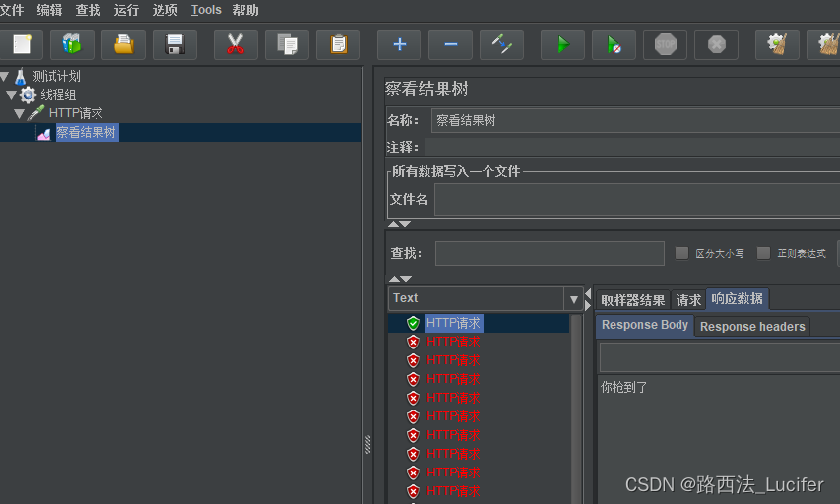Open the Text renderer dropdown

(574, 298)
